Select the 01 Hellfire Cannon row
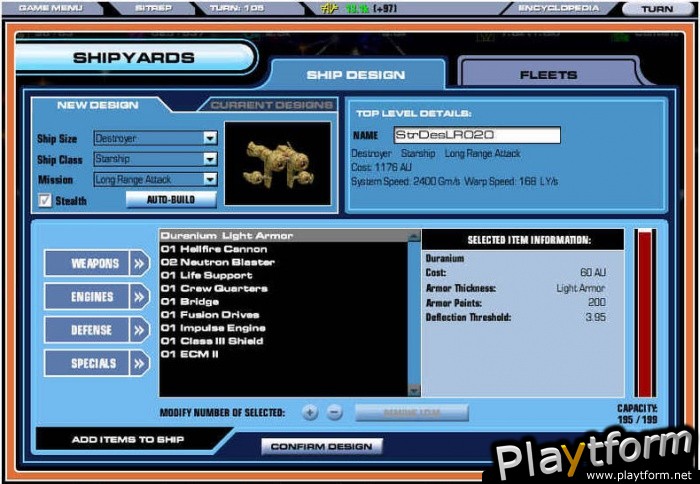 [283, 249]
